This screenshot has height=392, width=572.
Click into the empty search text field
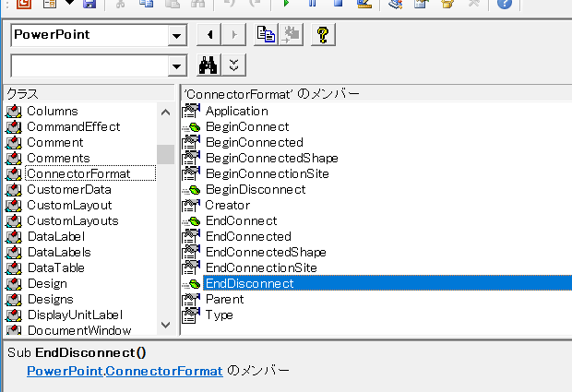tap(89, 66)
